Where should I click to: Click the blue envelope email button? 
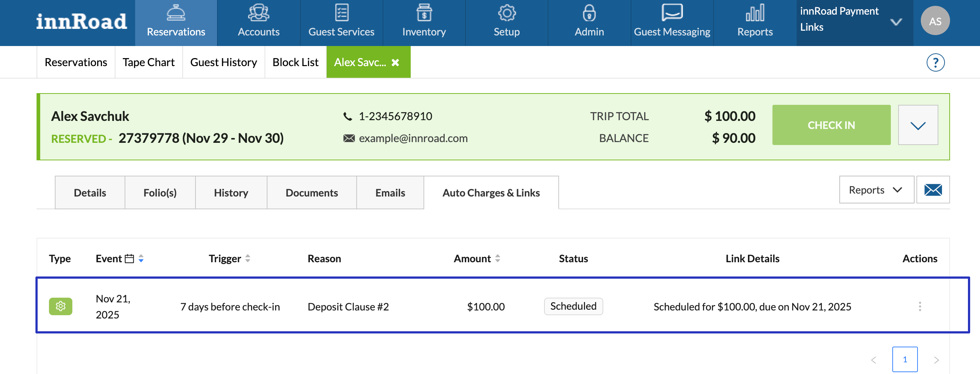click(x=933, y=190)
